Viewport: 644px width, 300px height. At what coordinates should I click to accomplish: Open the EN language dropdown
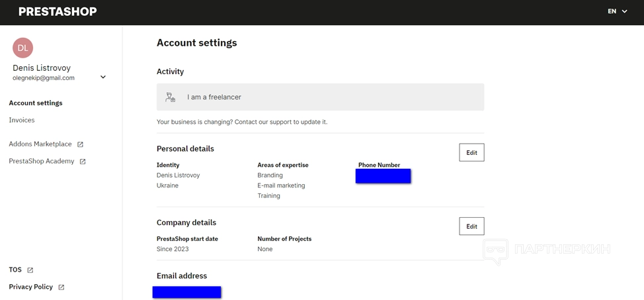(x=617, y=11)
